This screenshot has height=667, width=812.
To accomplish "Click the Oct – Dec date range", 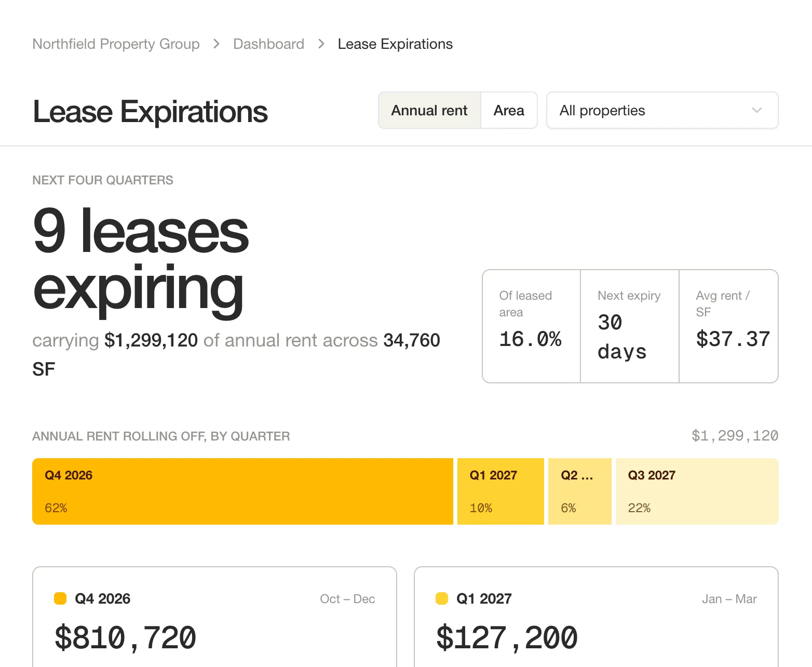I will 347,599.
